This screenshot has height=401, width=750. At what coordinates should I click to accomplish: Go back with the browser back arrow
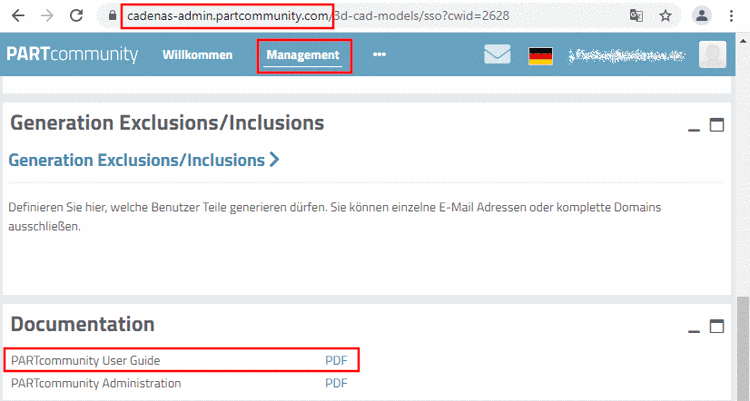(x=18, y=16)
